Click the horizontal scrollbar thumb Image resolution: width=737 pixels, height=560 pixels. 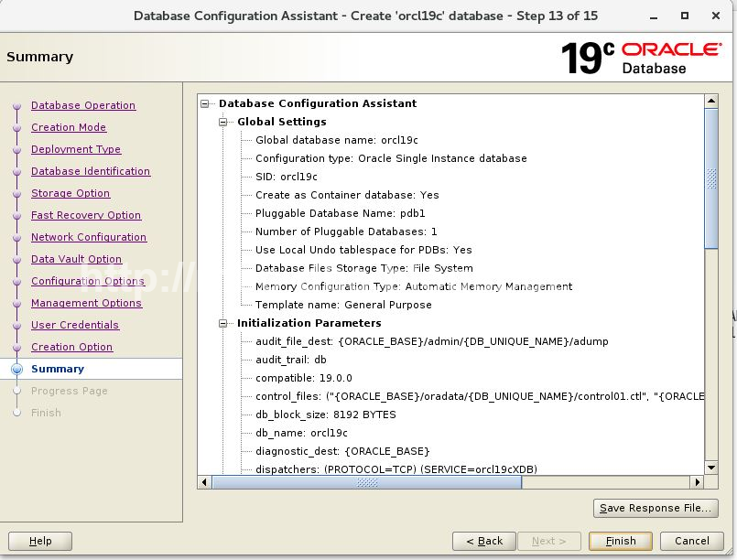tap(366, 482)
